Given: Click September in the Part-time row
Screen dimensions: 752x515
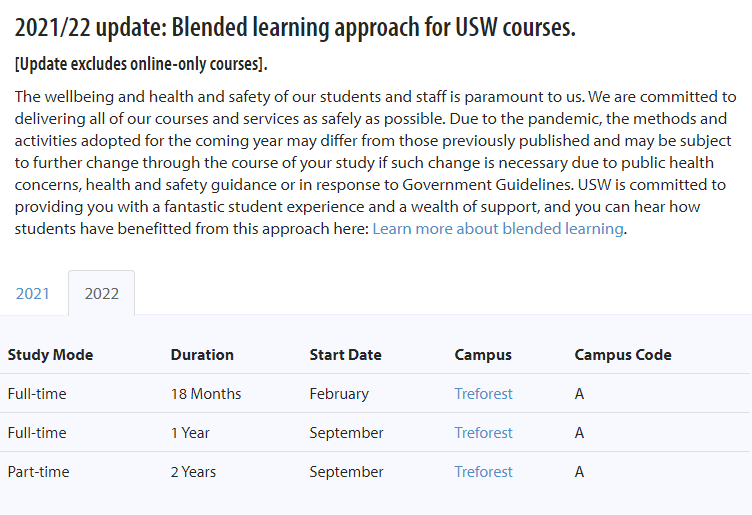Looking at the screenshot, I should (x=346, y=471).
